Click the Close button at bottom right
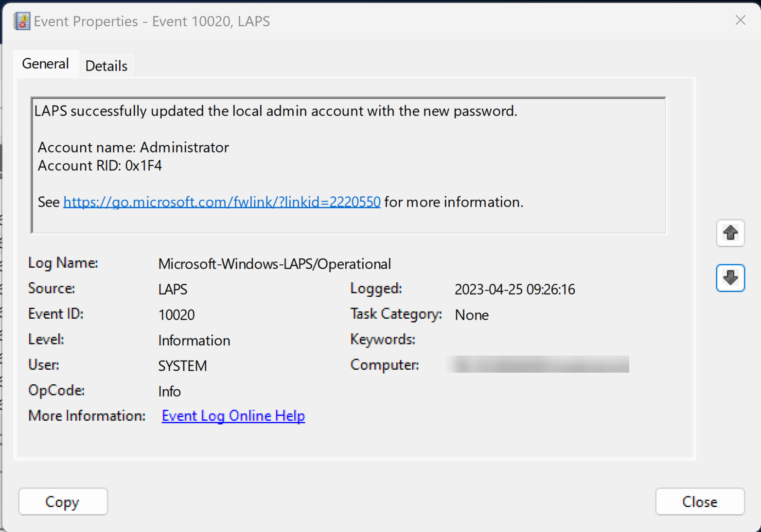 point(699,501)
